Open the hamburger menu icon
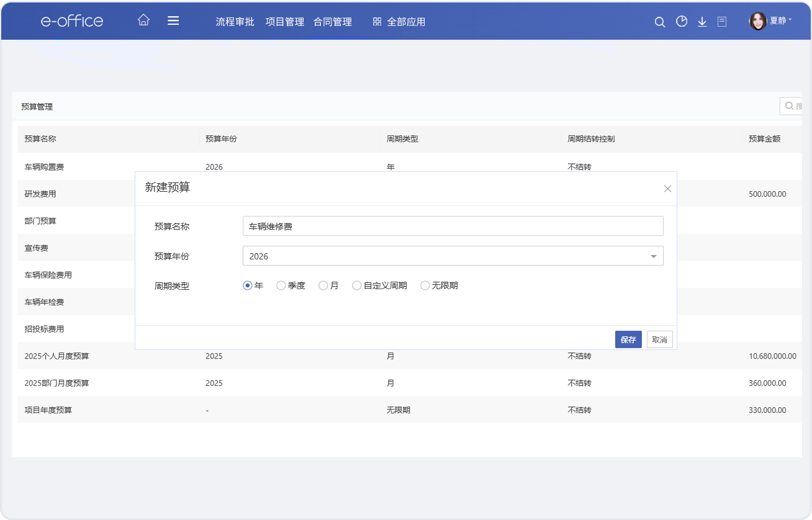 [x=173, y=20]
